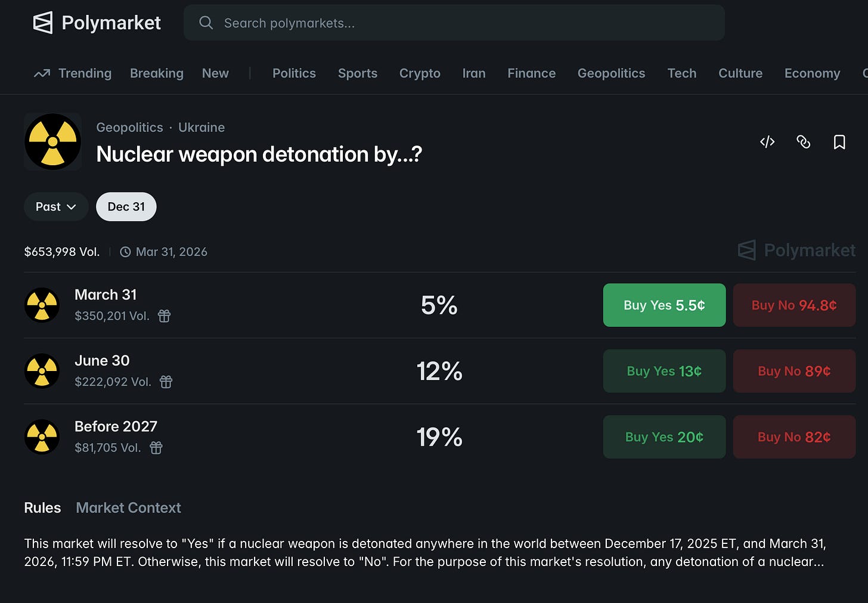Click the $81,705 Vol. text
This screenshot has width=868, height=603.
point(108,447)
